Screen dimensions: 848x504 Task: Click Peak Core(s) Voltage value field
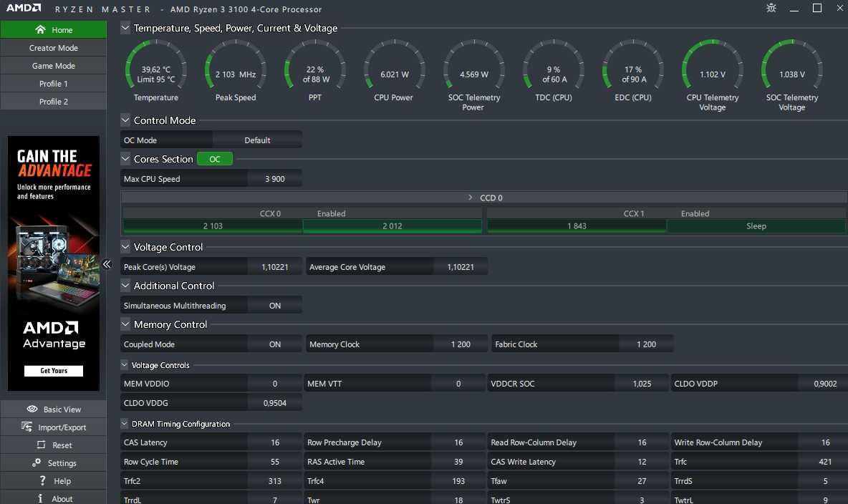coord(275,266)
